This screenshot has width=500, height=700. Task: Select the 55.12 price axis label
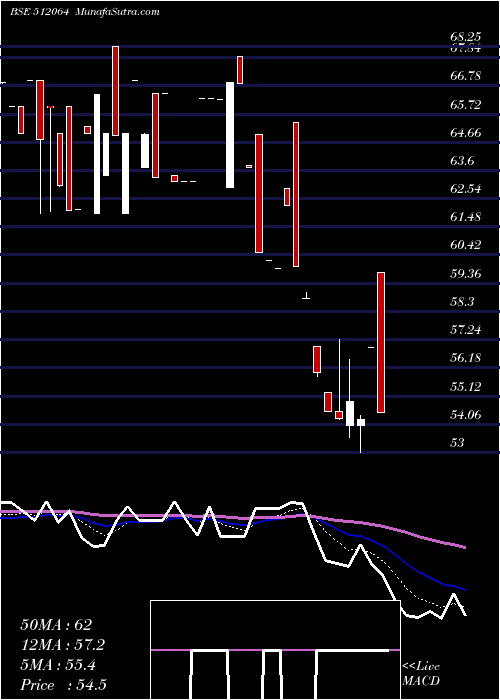coord(466,387)
